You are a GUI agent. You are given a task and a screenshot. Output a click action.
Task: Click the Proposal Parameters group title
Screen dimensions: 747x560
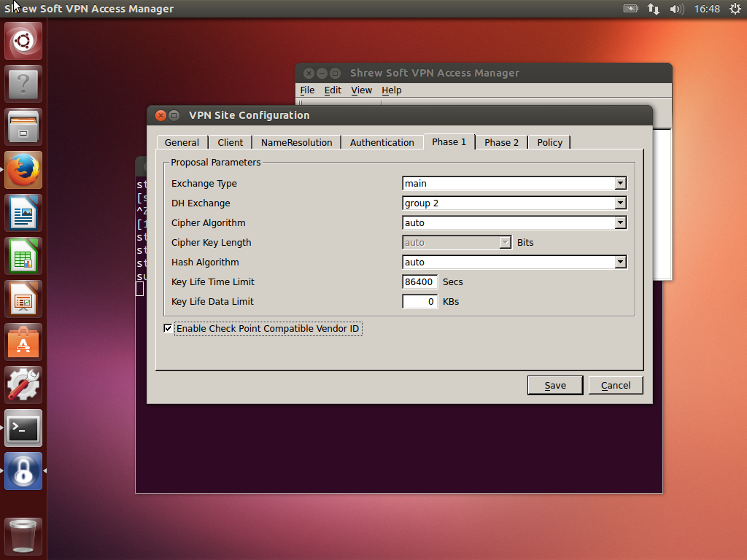click(215, 162)
